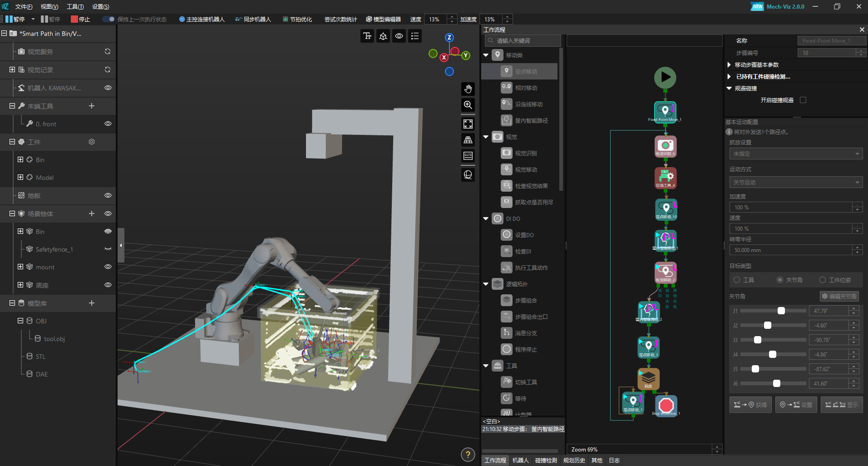The image size is (868, 466).
Task: Click the green start play node in workflow
Action: [665, 77]
